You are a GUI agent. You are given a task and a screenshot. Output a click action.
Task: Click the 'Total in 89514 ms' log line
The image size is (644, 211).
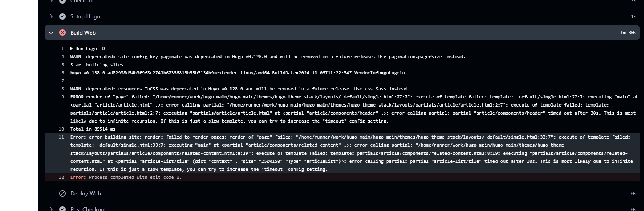tap(93, 129)
